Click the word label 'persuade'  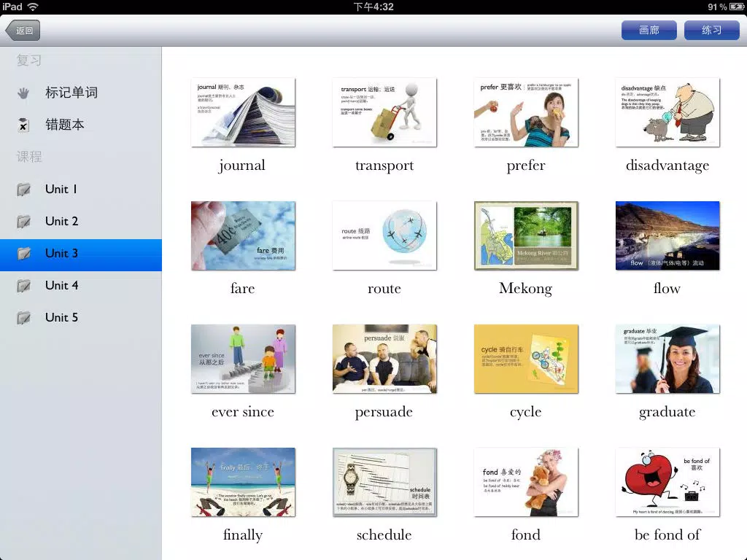pos(384,413)
